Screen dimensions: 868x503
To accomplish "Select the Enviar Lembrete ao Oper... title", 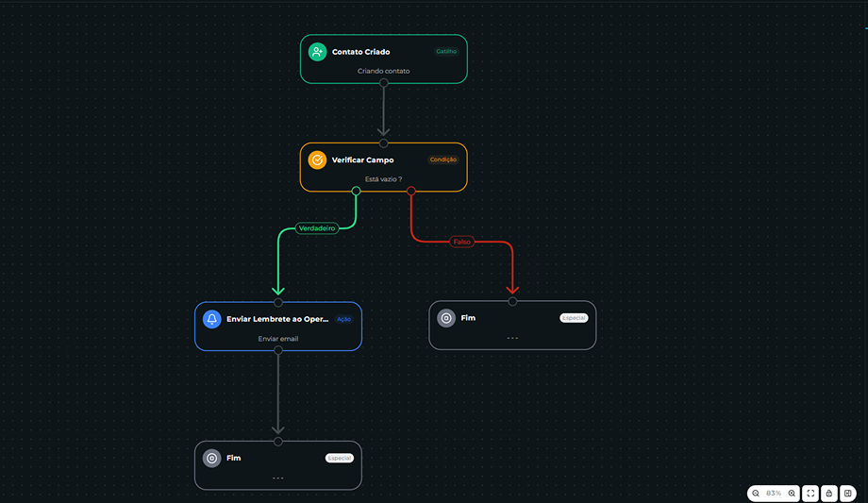I will (x=277, y=319).
